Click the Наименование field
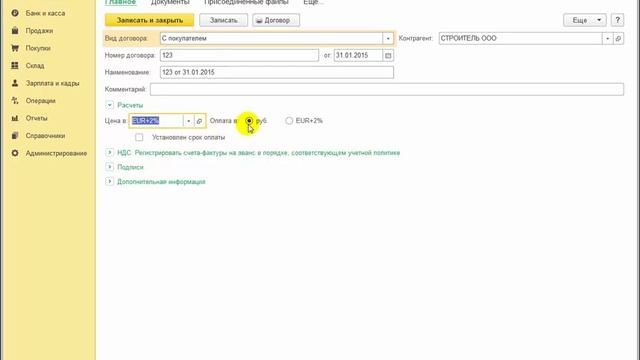 (x=277, y=72)
